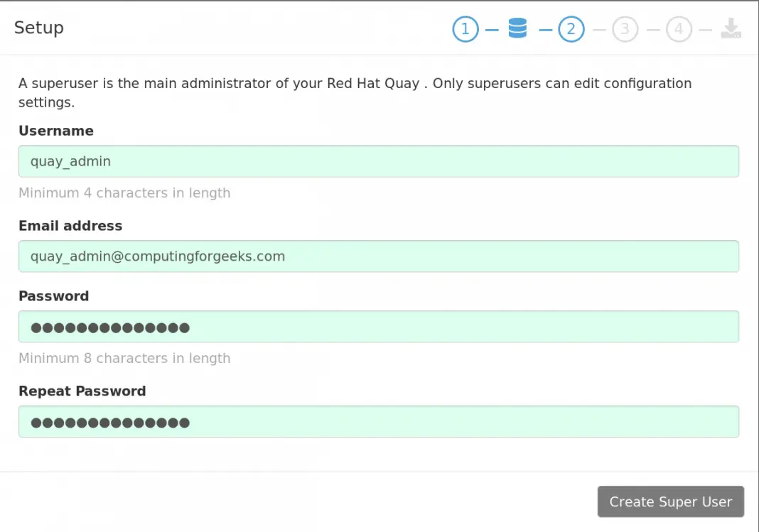
Task: Click the Setup heading text
Action: pos(39,28)
